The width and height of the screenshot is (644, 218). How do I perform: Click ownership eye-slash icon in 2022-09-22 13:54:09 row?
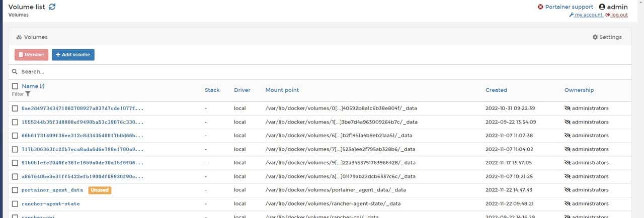(x=568, y=122)
